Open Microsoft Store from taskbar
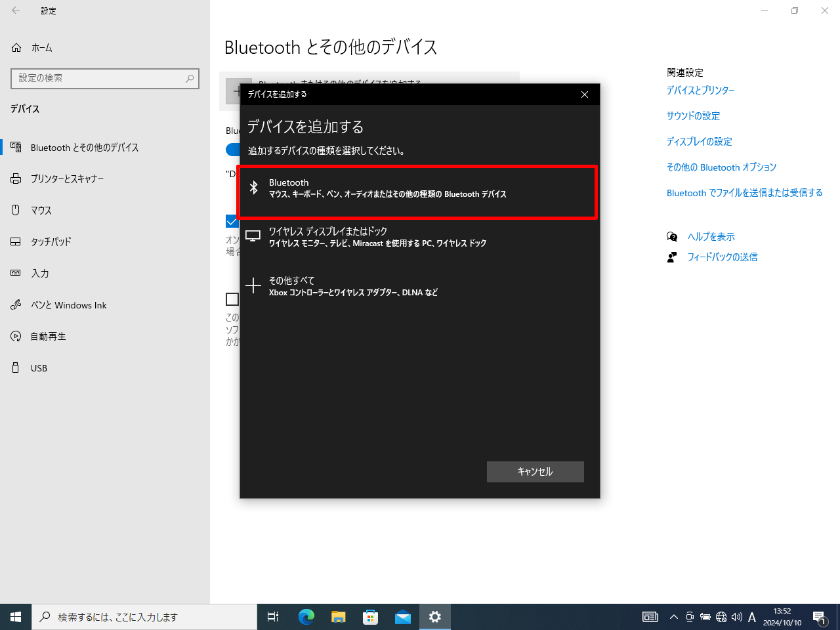The width and height of the screenshot is (840, 630). click(x=370, y=617)
